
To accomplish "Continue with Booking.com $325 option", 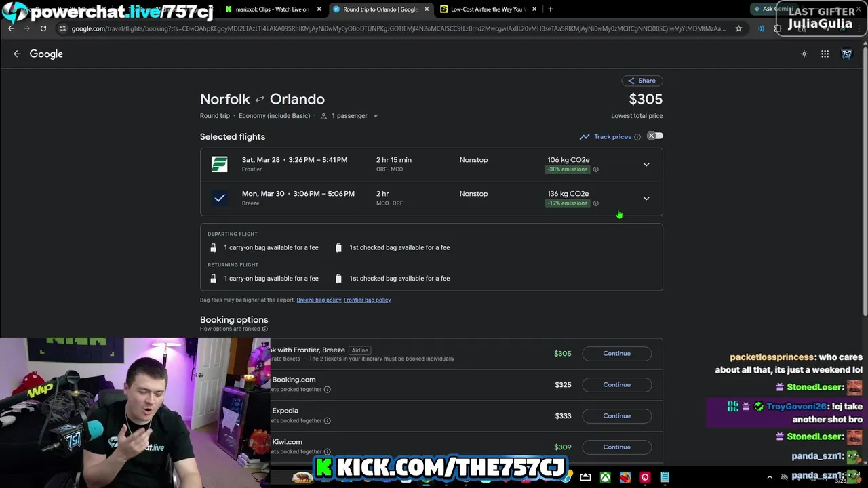I will tap(616, 385).
